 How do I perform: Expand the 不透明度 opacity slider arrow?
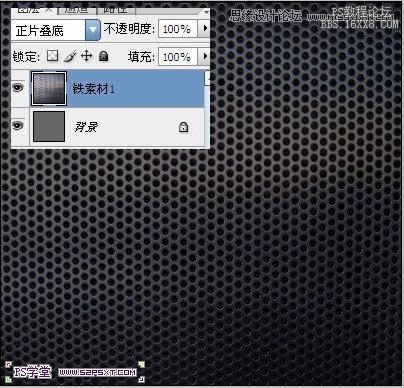pyautogui.click(x=205, y=29)
